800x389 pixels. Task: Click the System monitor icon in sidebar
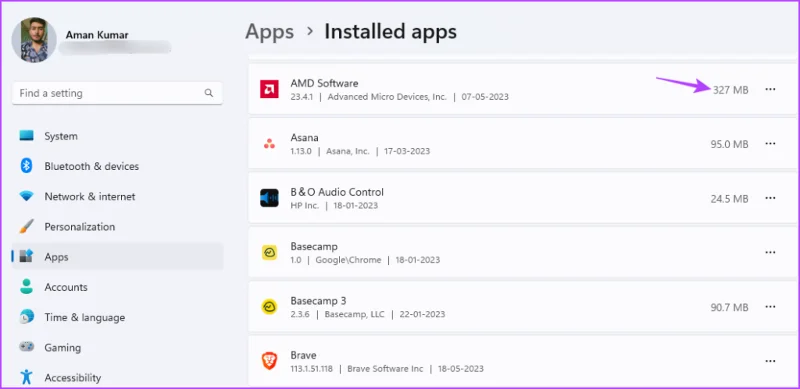[27, 136]
